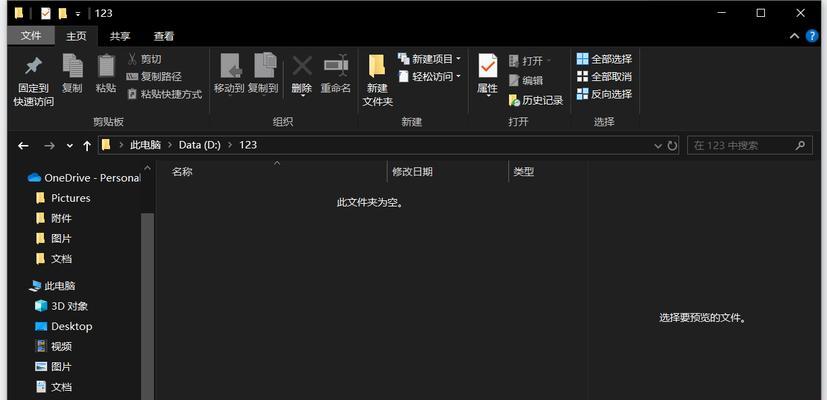Expand the Easy access (轻松访问) dropdown
Viewport: 827px width, 400px height.
point(458,77)
